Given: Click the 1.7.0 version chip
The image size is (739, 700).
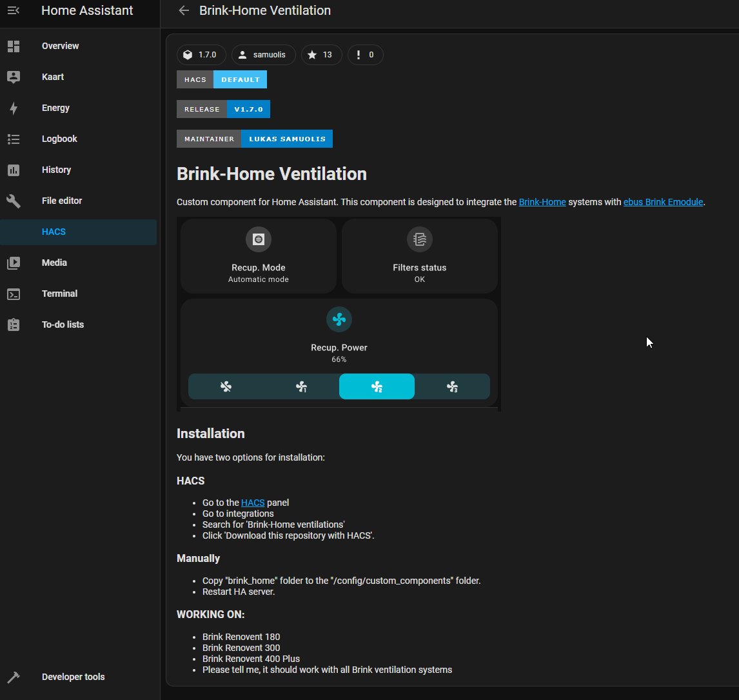Looking at the screenshot, I should [x=201, y=55].
